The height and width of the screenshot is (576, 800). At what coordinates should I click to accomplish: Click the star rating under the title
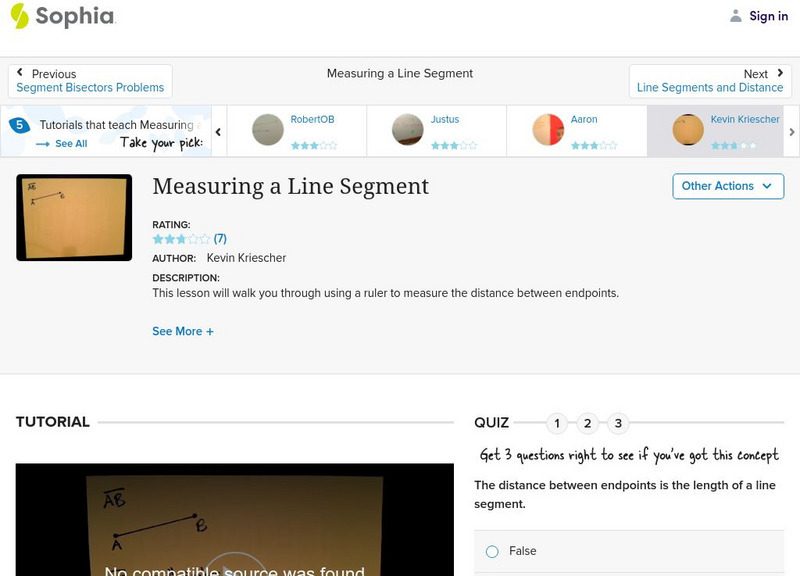coord(181,239)
